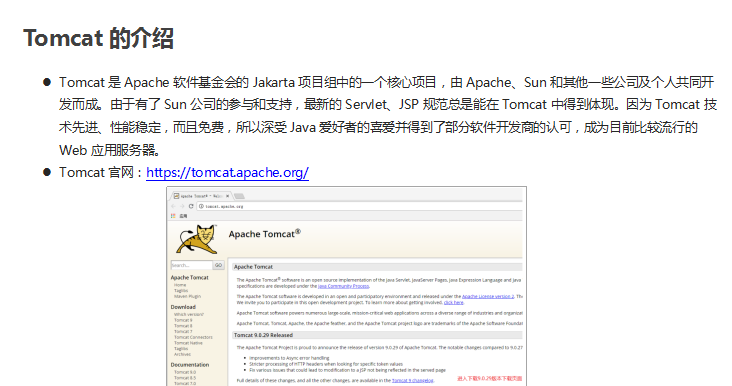732x386 pixels.
Task: Click the 'Apache Tomcat®' page title in screenshot
Action: (265, 234)
